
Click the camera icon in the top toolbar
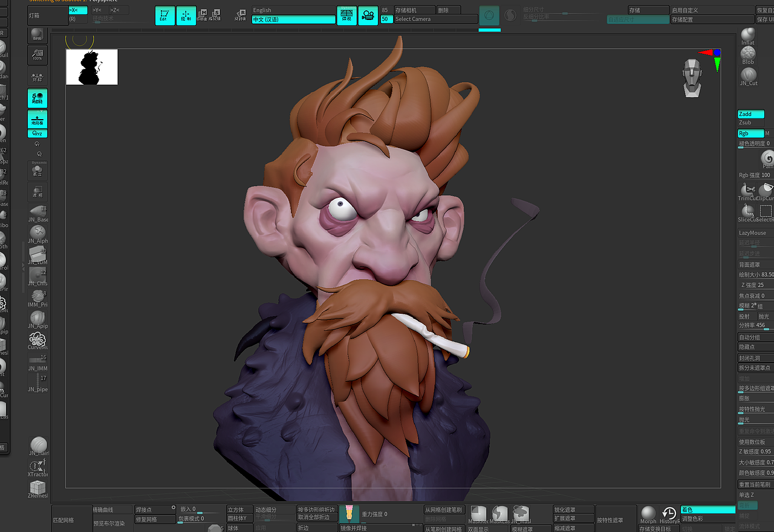click(x=368, y=16)
